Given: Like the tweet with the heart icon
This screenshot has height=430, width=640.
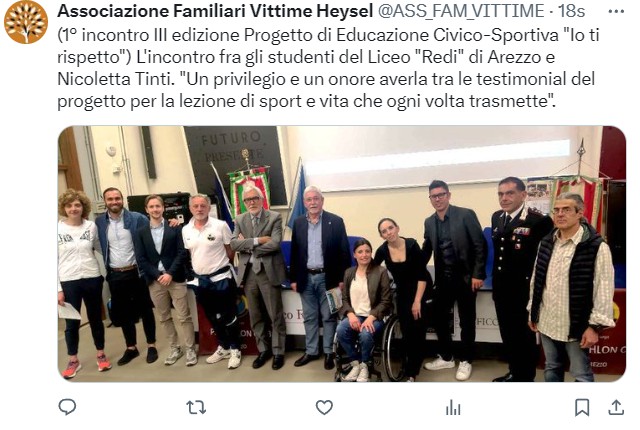Looking at the screenshot, I should point(324,407).
